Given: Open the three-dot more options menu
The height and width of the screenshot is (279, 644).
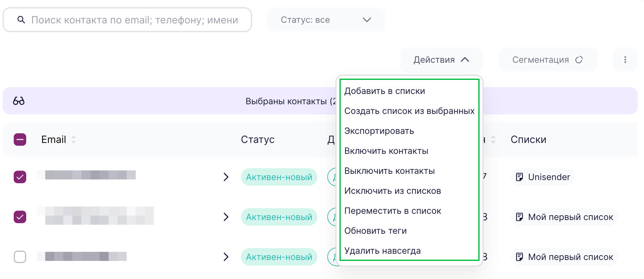Looking at the screenshot, I should [625, 60].
